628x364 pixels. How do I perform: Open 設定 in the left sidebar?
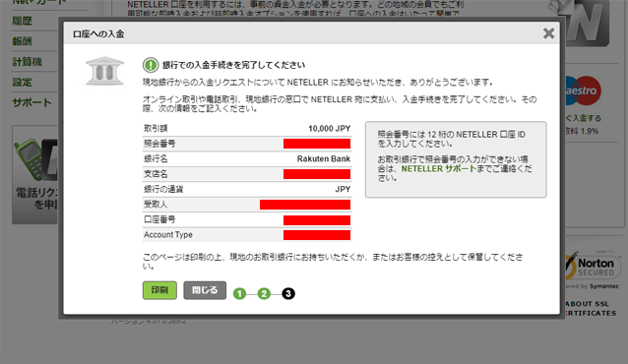[x=22, y=83]
